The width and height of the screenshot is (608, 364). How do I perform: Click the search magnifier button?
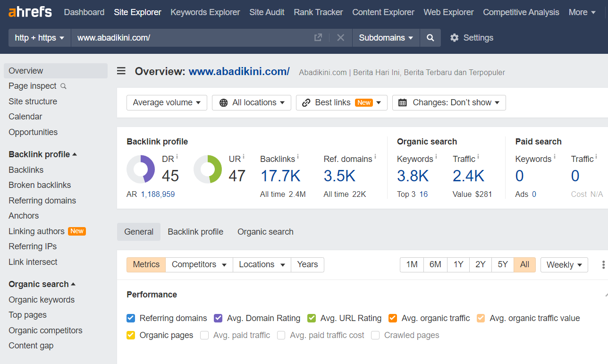430,38
